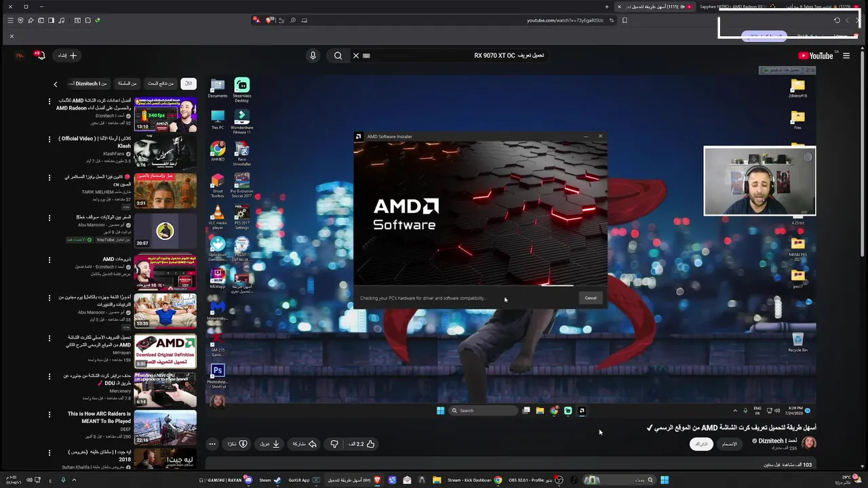Open the browser main menu icon
The width and height of the screenshot is (868, 488).
coord(10,20)
